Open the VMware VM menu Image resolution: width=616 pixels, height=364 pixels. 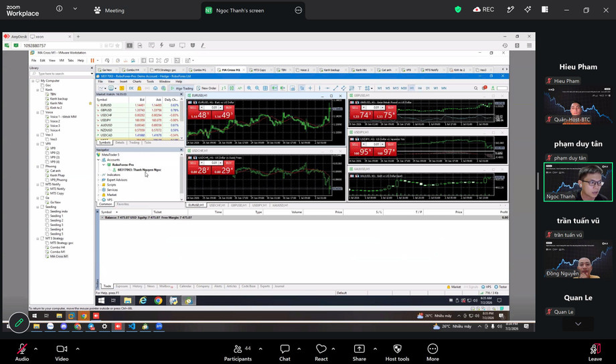tap(62, 60)
